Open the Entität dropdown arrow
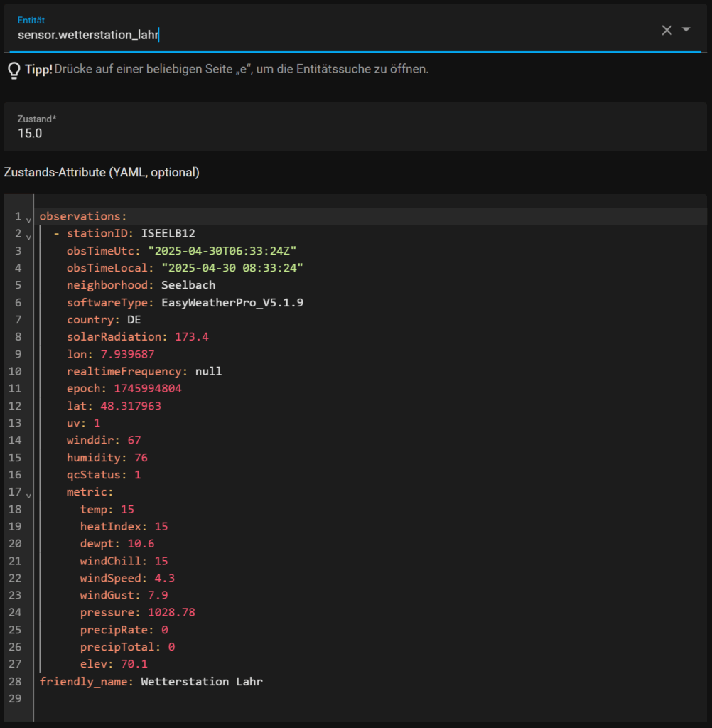712x728 pixels. (x=686, y=30)
